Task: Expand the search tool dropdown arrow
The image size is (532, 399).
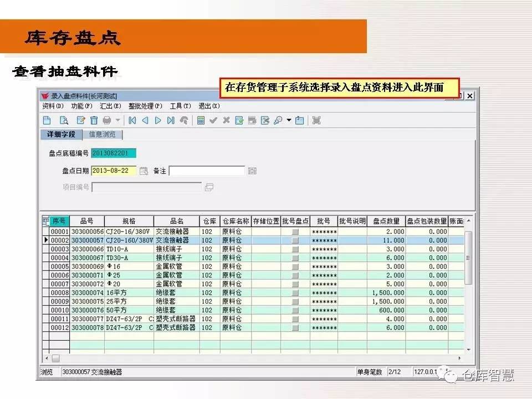Action: pyautogui.click(x=289, y=120)
